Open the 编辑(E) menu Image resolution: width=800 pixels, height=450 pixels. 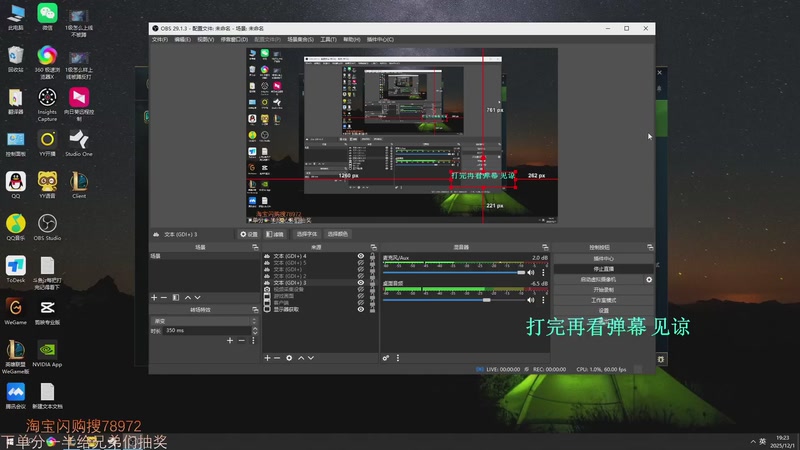click(x=182, y=39)
